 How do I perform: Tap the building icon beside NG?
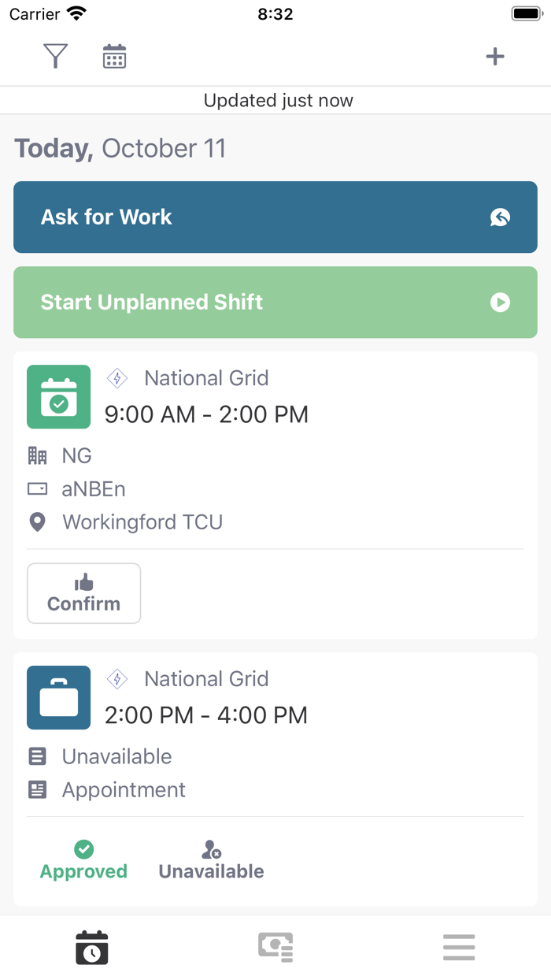[37, 455]
